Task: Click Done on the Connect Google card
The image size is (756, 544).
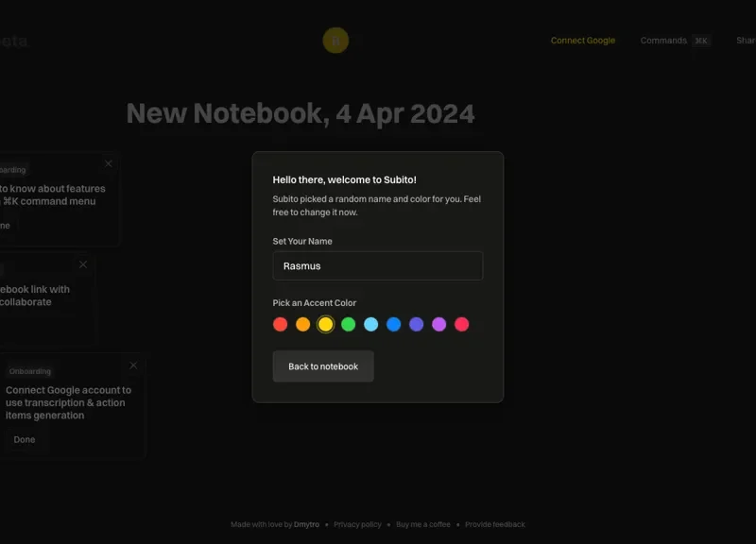Action: (x=25, y=439)
